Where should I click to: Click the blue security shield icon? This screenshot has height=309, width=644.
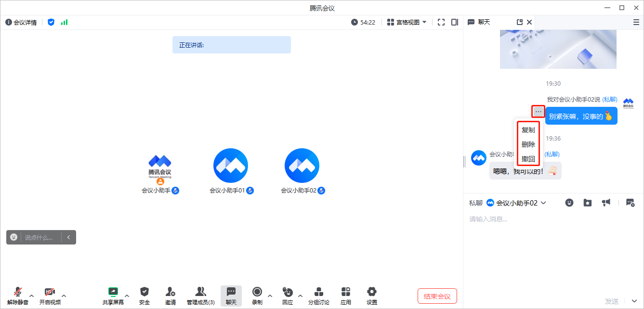click(51, 22)
